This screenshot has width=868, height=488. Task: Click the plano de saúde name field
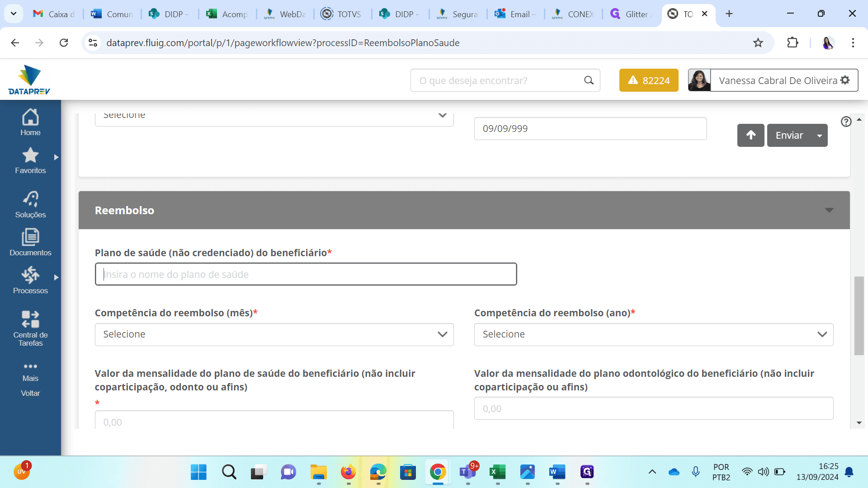click(x=306, y=274)
